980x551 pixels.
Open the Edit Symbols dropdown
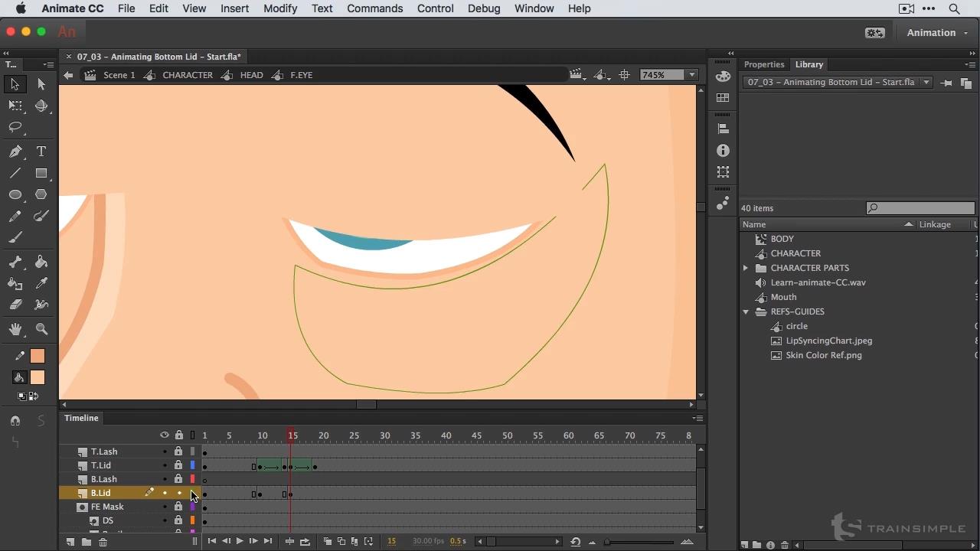(x=602, y=75)
